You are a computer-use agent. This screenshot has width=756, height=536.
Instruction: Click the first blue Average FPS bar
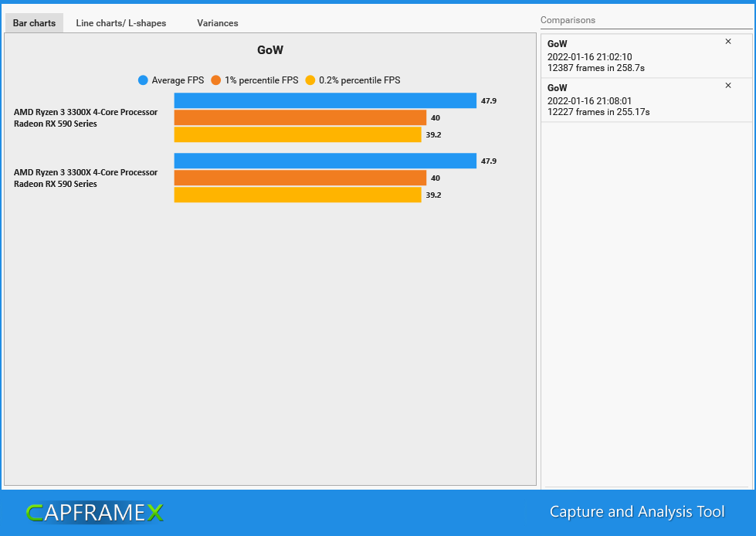(325, 100)
